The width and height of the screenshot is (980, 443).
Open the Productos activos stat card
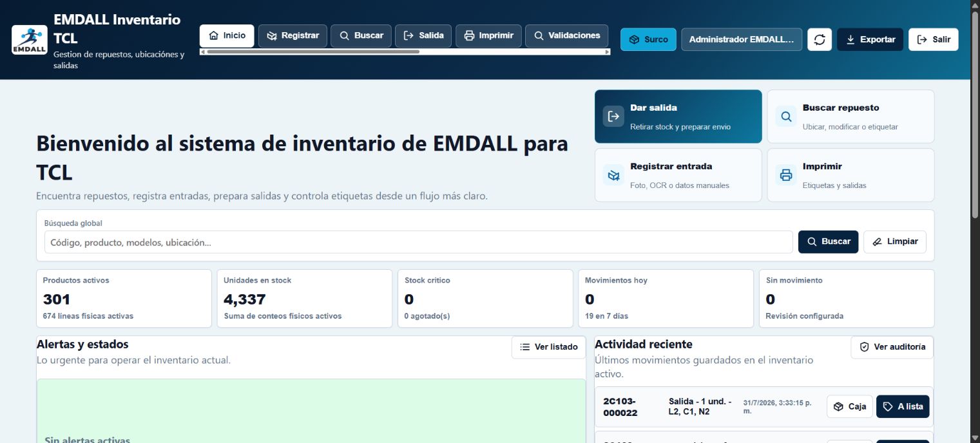124,298
